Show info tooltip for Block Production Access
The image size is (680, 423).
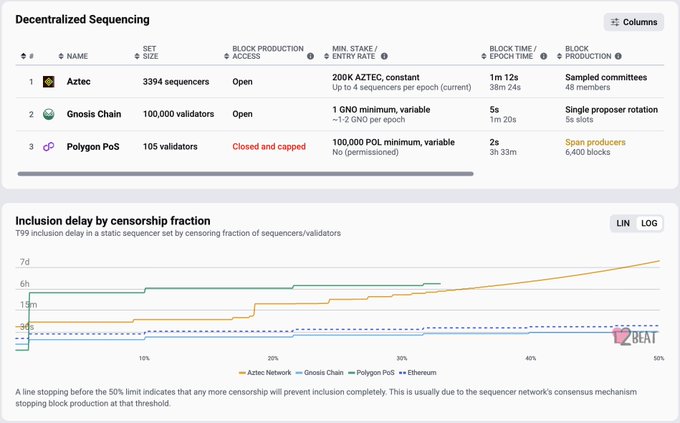[x=311, y=56]
